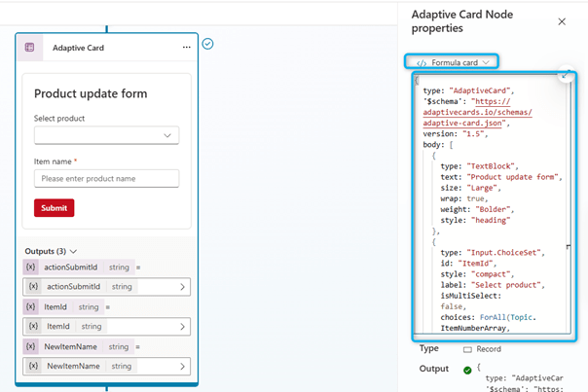Expand the formula editor to full view

[x=566, y=76]
